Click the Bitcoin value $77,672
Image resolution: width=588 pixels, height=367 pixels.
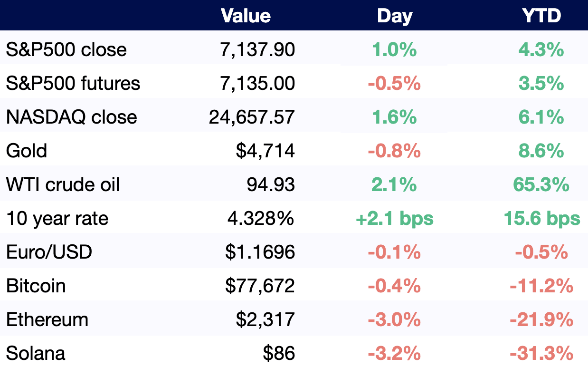coord(260,286)
